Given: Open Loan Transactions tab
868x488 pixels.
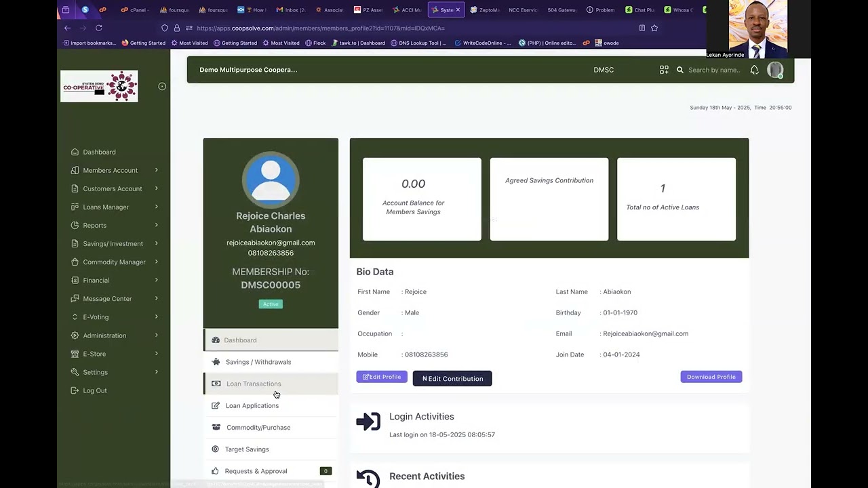Looking at the screenshot, I should 271,384.
